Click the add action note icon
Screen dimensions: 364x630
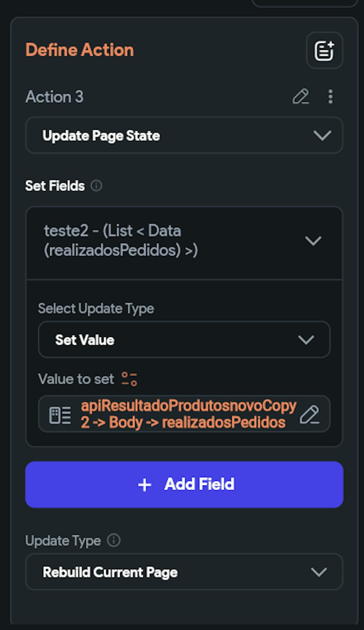[x=324, y=51]
